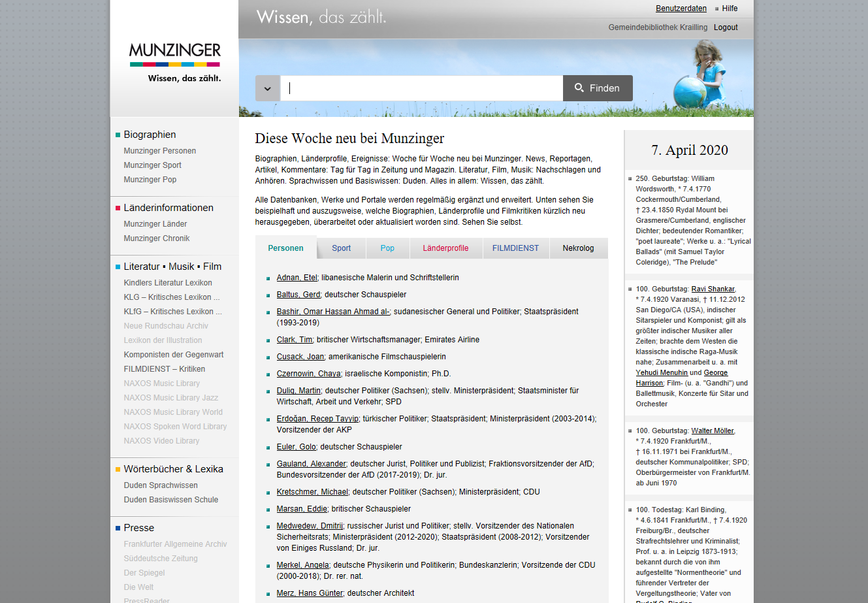The width and height of the screenshot is (868, 603).
Task: Open greyed-out NAXOS Spoken Word Library
Action: [x=175, y=427]
